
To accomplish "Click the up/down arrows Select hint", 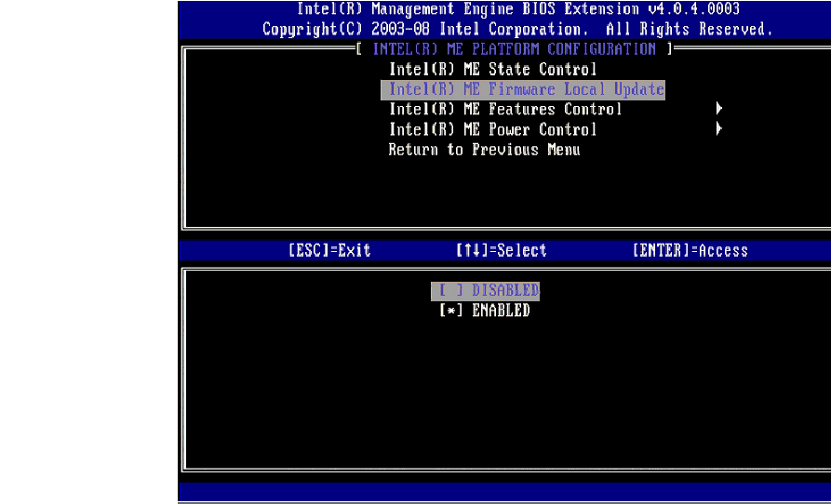I will pos(501,250).
